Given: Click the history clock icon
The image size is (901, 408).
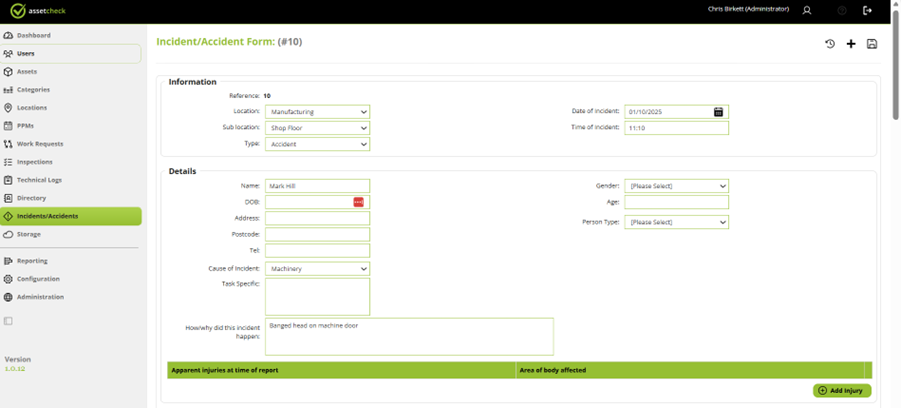Looking at the screenshot, I should coord(830,44).
